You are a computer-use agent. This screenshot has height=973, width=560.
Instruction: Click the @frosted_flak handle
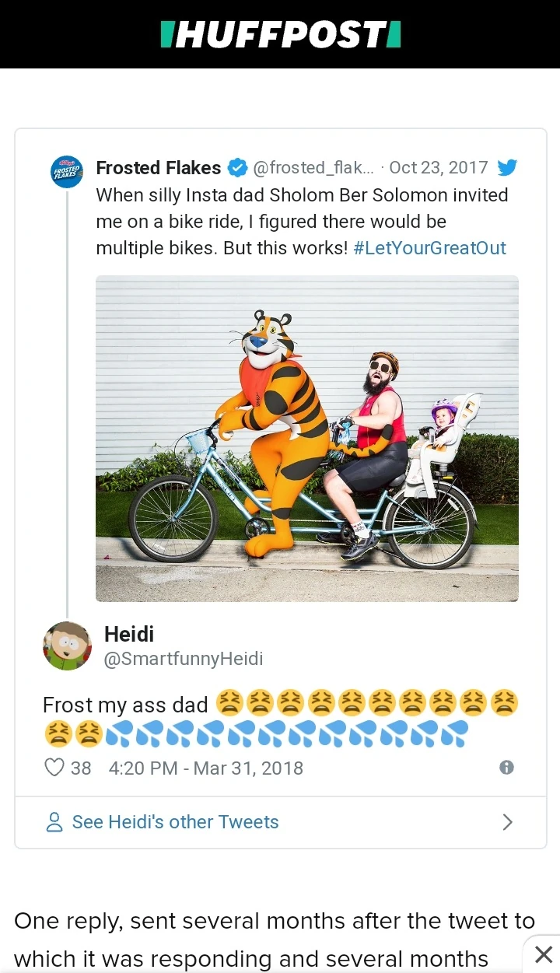click(x=313, y=168)
